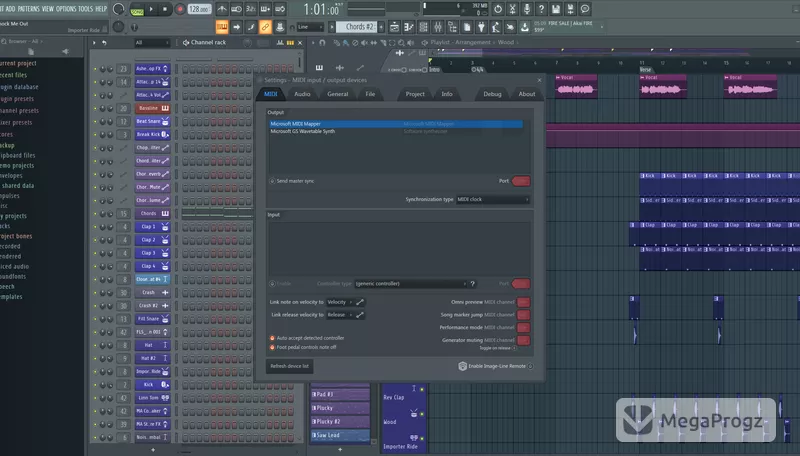Select Saw Lead pattern in picker
This screenshot has height=456, width=800.
(340, 435)
